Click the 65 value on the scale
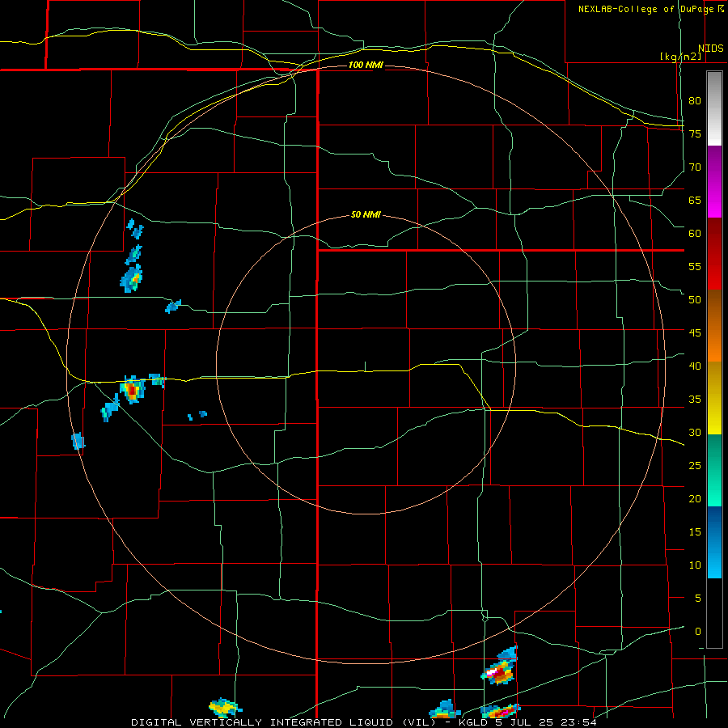This screenshot has width=728, height=728. [695, 200]
